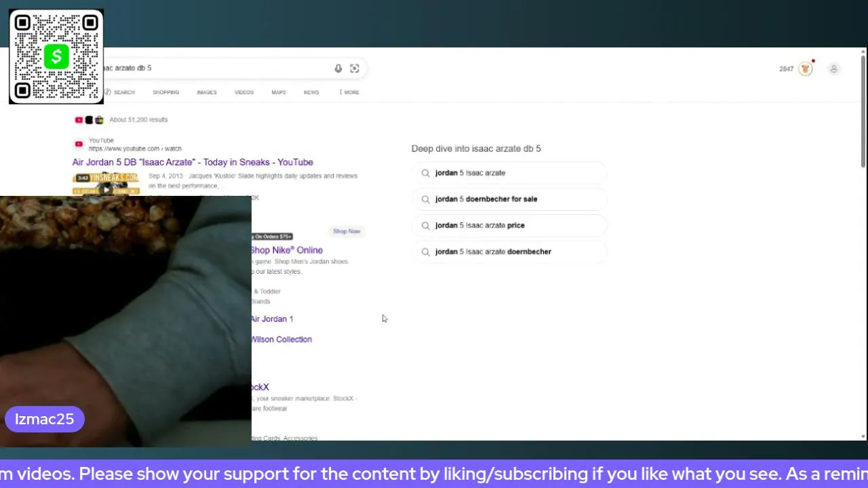Image resolution: width=868 pixels, height=488 pixels.
Task: Click the scrollbar up arrow
Action: click(863, 53)
